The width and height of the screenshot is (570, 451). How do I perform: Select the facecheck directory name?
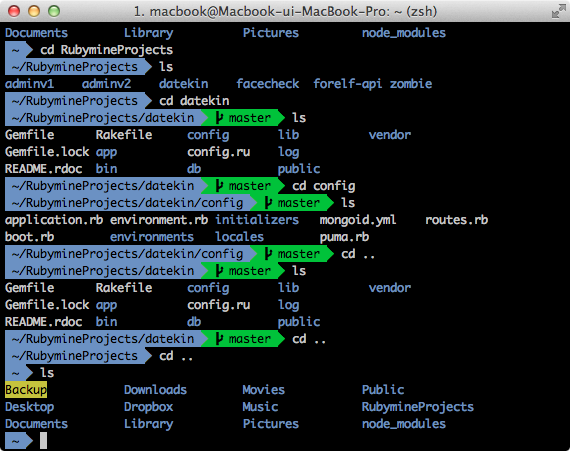[268, 84]
